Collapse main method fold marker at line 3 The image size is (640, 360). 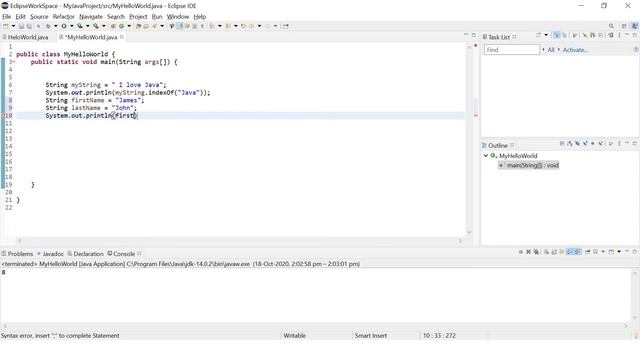click(x=14, y=62)
